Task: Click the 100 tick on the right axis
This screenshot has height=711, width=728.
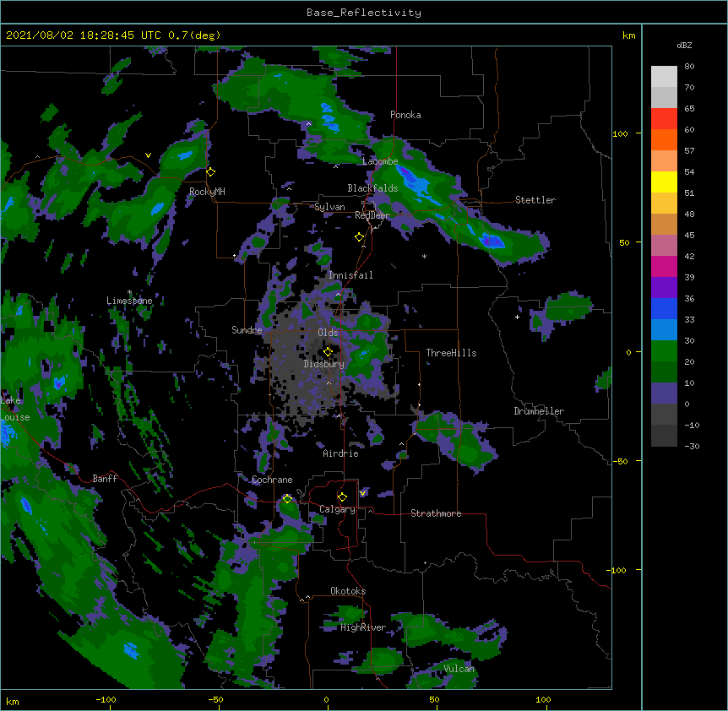Action: click(x=620, y=133)
